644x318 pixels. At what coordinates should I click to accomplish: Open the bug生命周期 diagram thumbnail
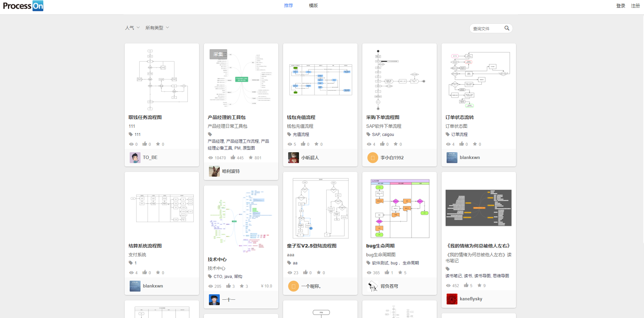400,208
